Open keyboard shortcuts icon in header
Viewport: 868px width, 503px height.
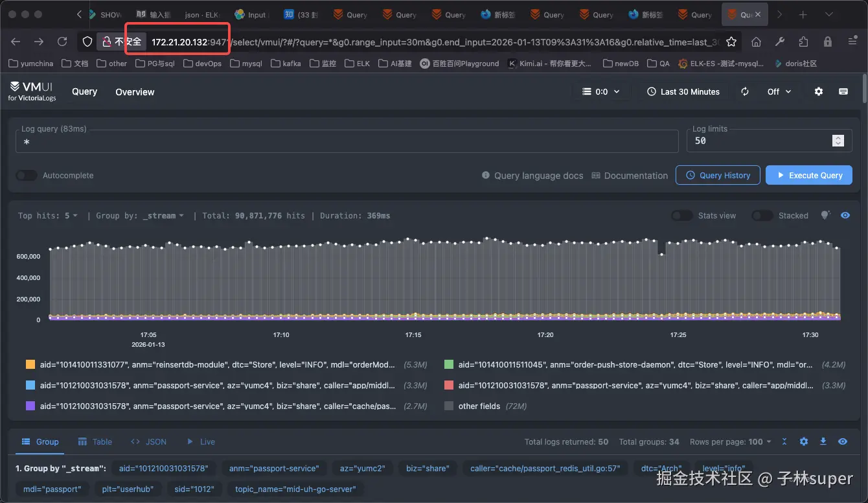843,91
